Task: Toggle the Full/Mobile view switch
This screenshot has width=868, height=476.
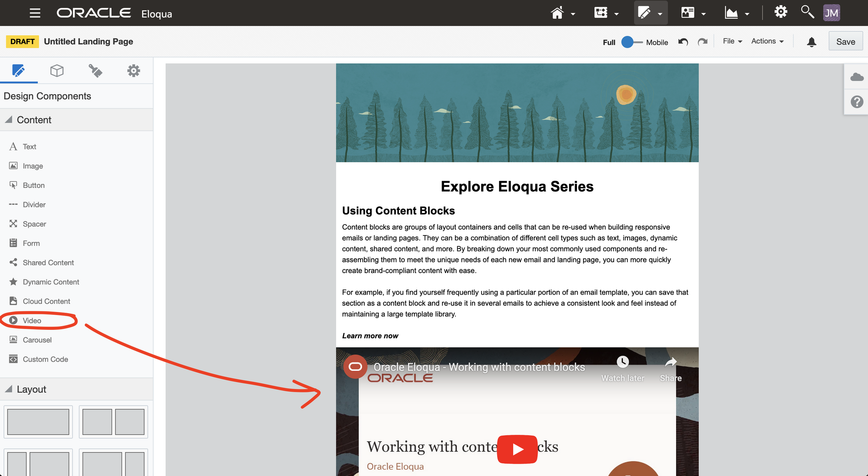Action: tap(632, 42)
